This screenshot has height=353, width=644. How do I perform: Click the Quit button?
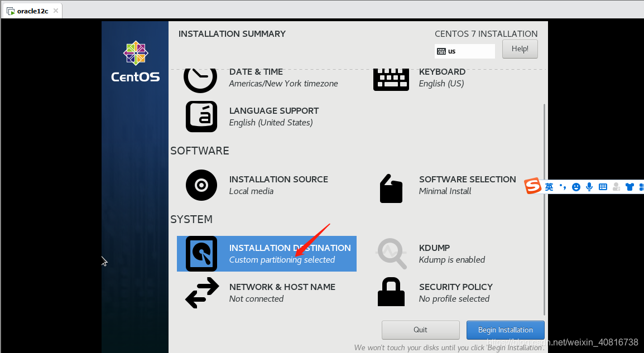(x=421, y=330)
